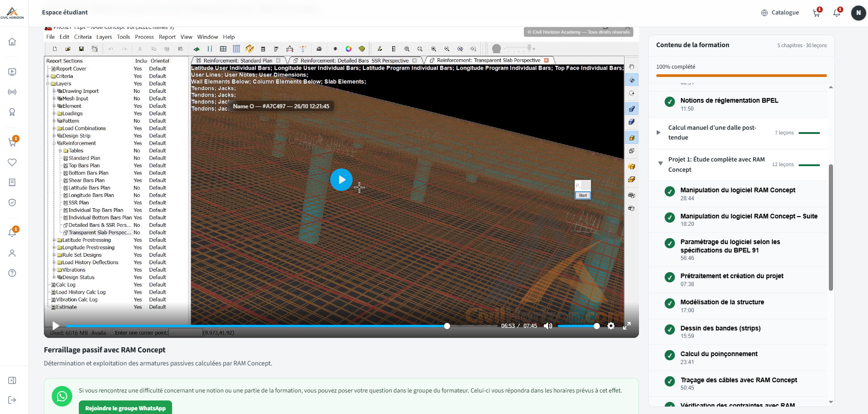Open the Catalogue link
The height and width of the screenshot is (414, 868).
coord(780,13)
